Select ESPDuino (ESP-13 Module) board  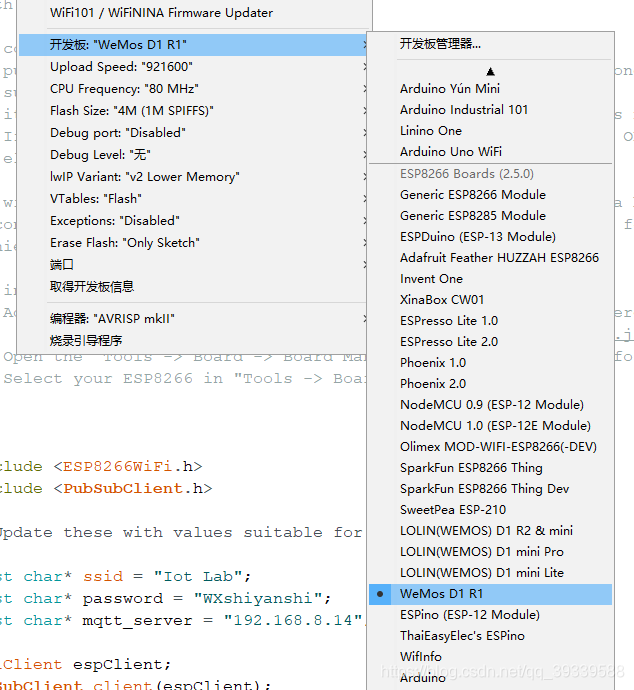coord(490,237)
